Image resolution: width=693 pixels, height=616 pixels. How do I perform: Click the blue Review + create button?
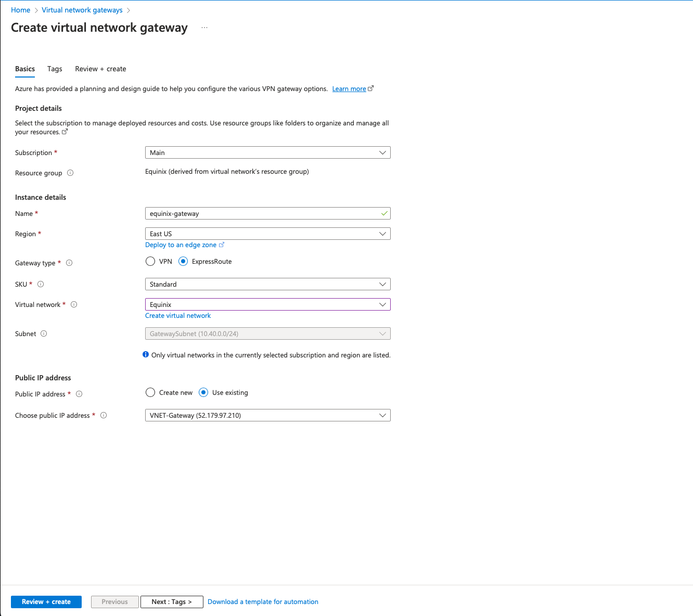point(46,602)
